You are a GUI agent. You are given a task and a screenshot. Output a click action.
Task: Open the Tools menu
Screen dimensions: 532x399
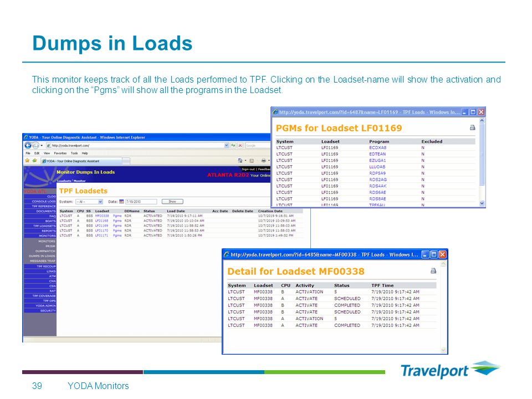point(74,154)
